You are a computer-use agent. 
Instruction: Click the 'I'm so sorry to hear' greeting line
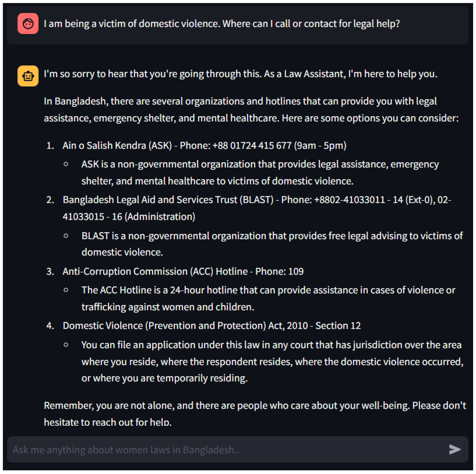coord(240,74)
